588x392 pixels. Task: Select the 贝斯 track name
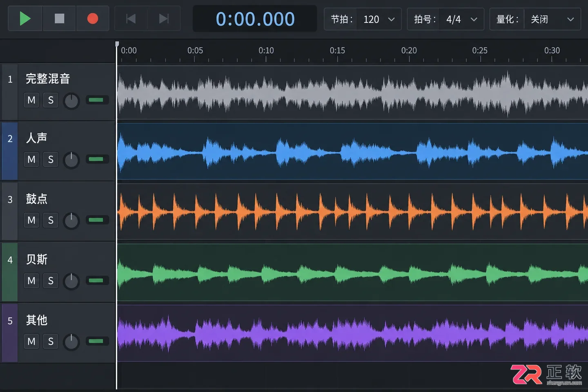(36, 259)
